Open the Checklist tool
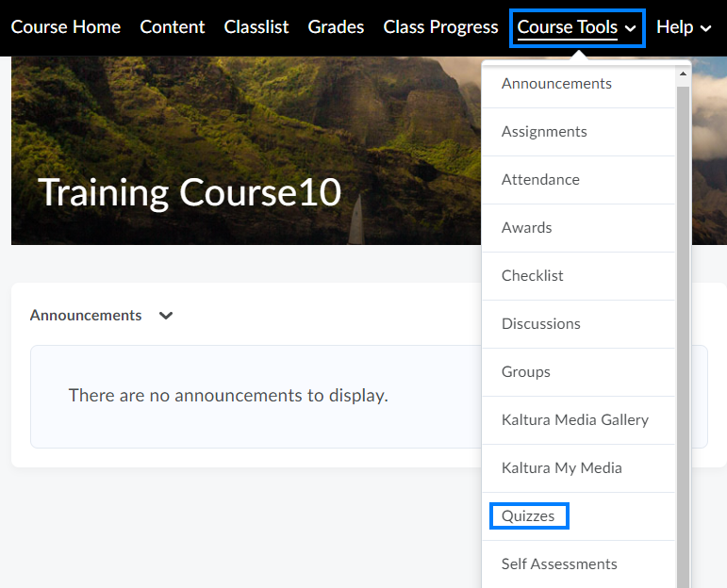Screen dimensions: 727x588 click(532, 276)
